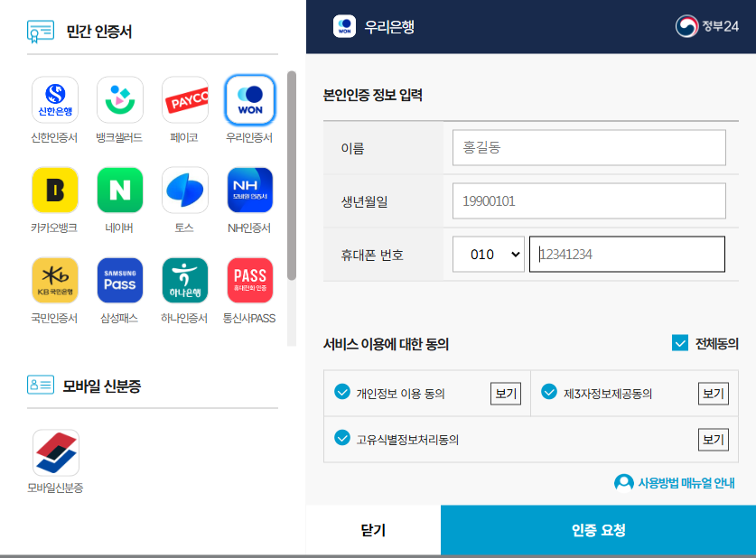Click the 인증 요청 button

tap(598, 531)
